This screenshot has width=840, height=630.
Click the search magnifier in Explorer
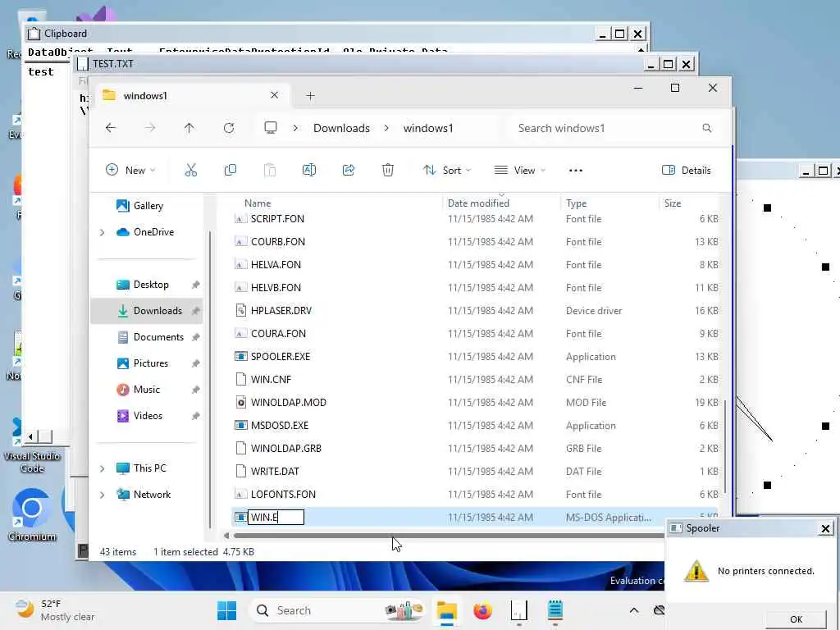pyautogui.click(x=706, y=128)
